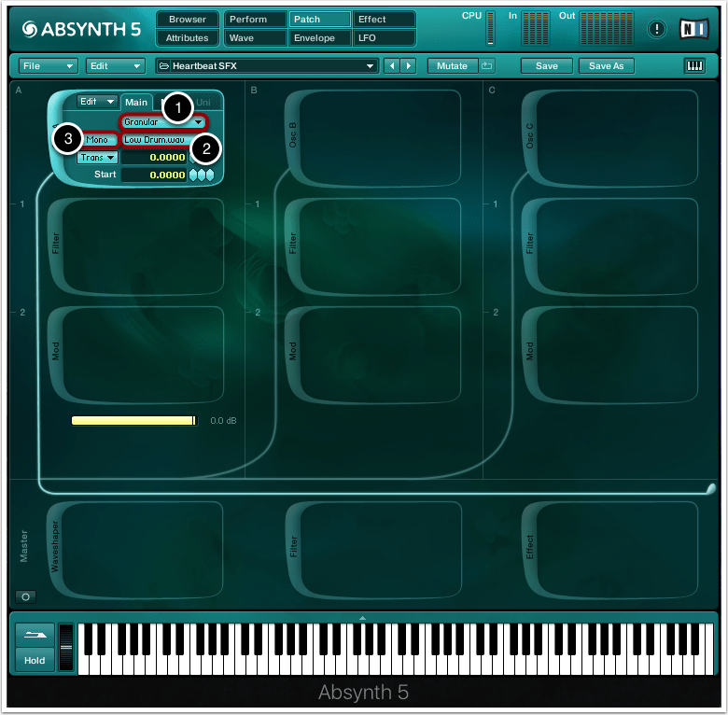Open the top bar Edit dropdown
The width and height of the screenshot is (728, 715).
point(115,66)
